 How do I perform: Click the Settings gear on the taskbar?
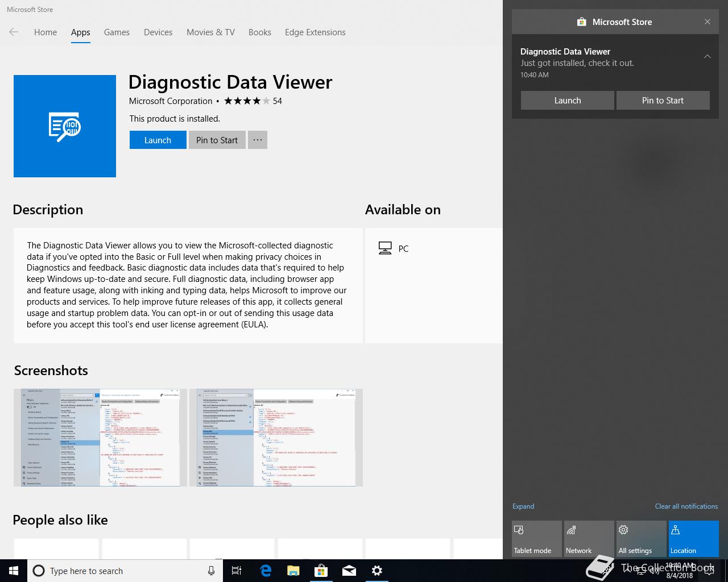[377, 571]
